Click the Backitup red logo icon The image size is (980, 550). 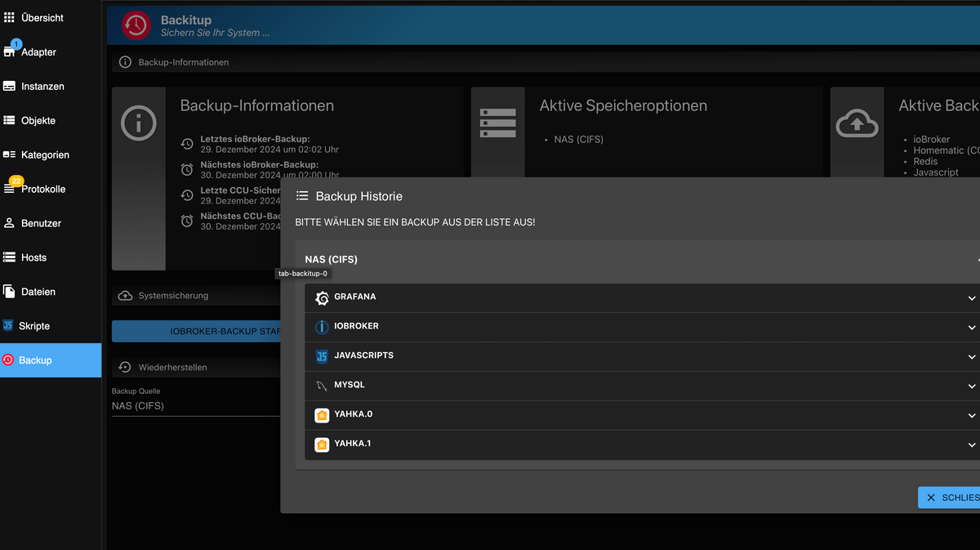click(136, 25)
